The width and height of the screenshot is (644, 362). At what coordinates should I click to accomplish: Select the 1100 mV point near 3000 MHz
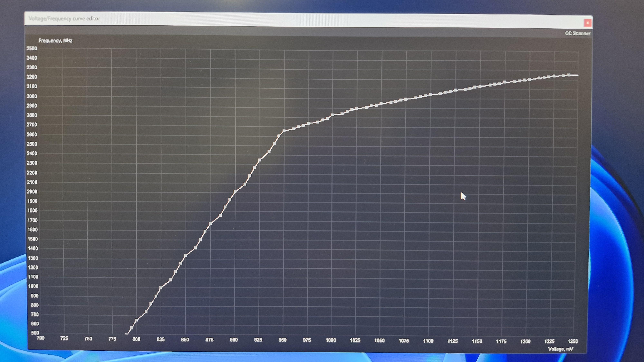tap(431, 94)
